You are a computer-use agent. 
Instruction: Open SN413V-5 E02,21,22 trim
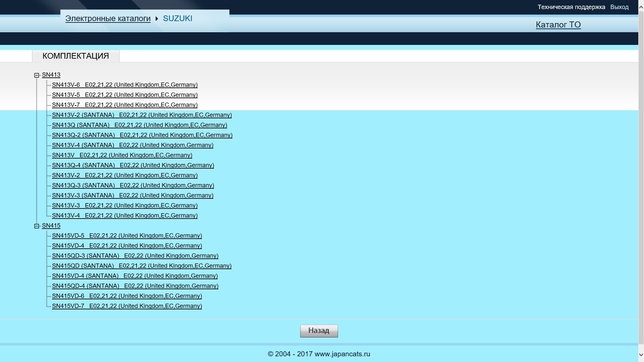125,95
